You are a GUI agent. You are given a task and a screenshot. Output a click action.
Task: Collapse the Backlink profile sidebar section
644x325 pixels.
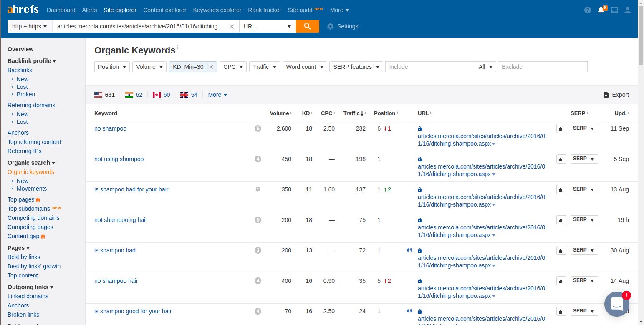pyautogui.click(x=32, y=61)
